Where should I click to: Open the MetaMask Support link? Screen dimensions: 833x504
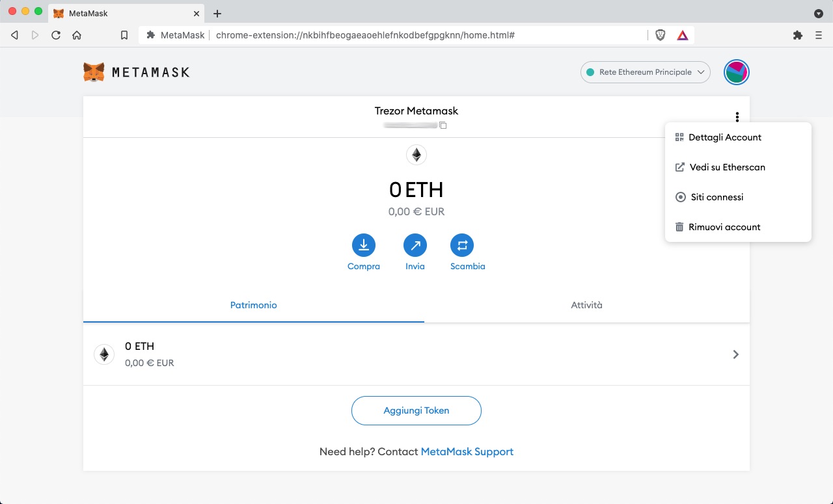[467, 451]
